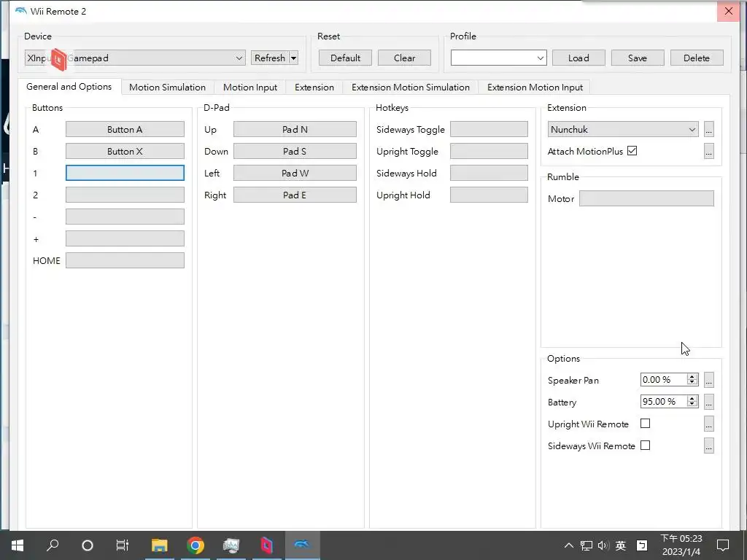Viewport: 747px width, 560px height.
Task: Clear all mappings with Clear
Action: click(x=404, y=58)
